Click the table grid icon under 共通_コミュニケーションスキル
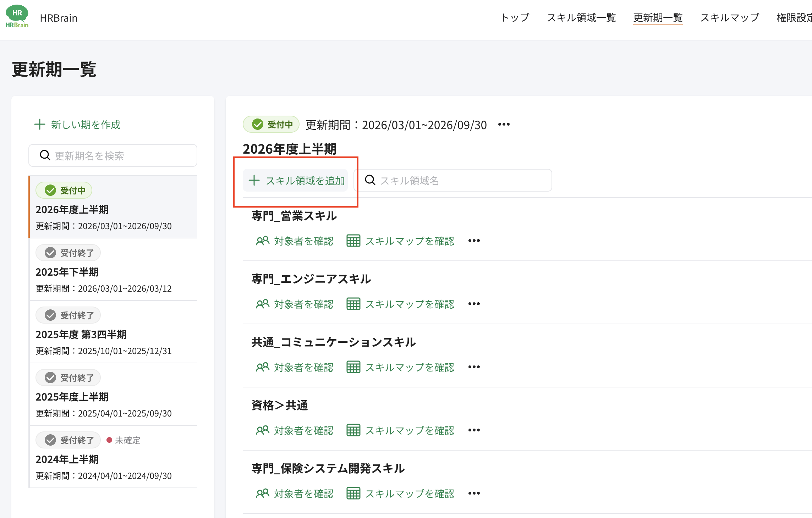This screenshot has height=518, width=812. 353,367
